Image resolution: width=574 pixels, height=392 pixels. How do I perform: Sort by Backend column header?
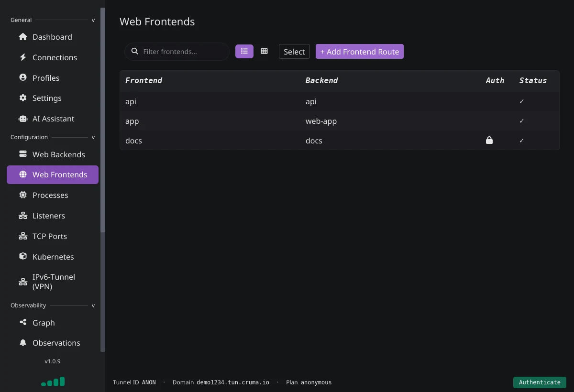[x=321, y=80]
